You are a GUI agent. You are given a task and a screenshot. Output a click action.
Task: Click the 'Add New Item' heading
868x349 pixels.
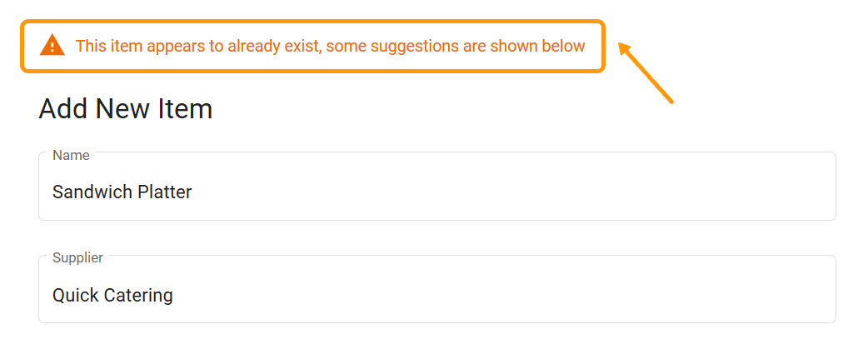[126, 109]
